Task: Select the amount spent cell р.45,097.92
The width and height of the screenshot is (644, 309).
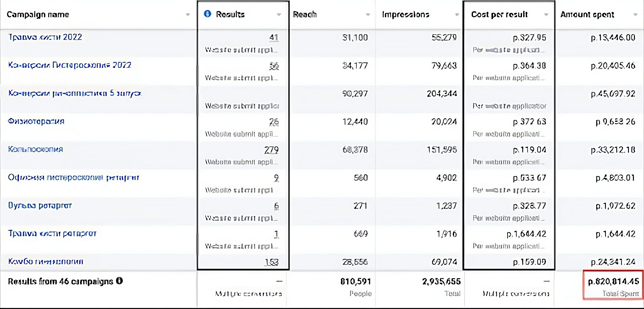Action: [613, 94]
